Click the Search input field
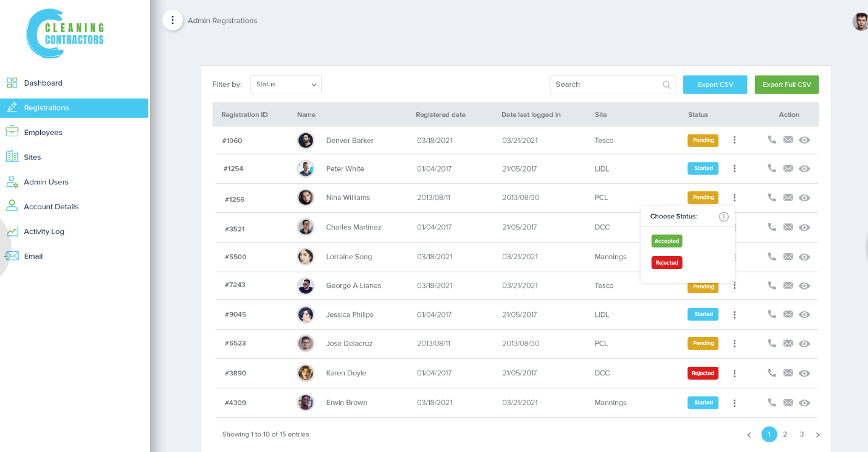 pos(613,85)
